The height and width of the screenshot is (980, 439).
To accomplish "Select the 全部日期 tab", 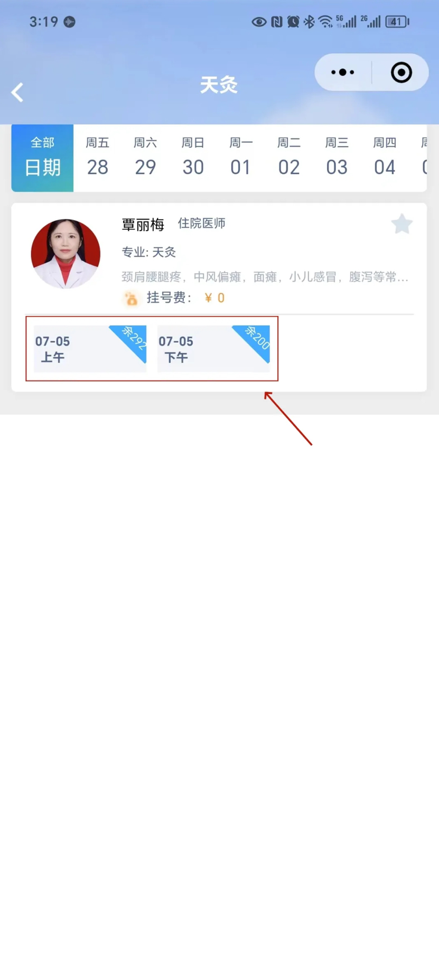I will (x=42, y=158).
